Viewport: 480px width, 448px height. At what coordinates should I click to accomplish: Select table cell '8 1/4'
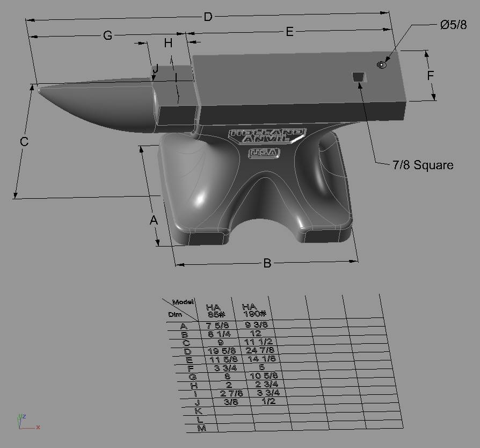(x=219, y=334)
